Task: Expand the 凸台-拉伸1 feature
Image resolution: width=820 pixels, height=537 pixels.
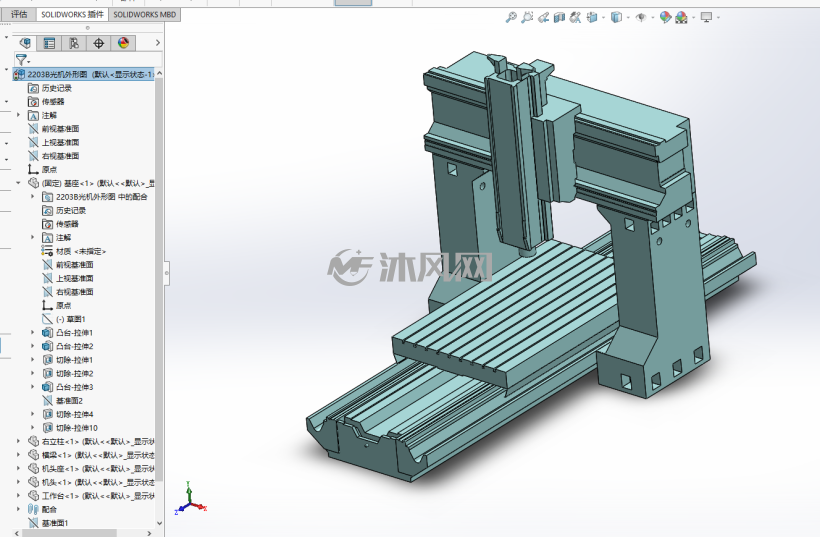Action: (x=32, y=333)
